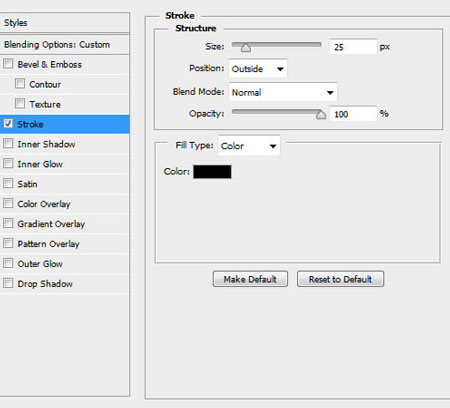Open the Styles section
450x408 pixels.
64,23
